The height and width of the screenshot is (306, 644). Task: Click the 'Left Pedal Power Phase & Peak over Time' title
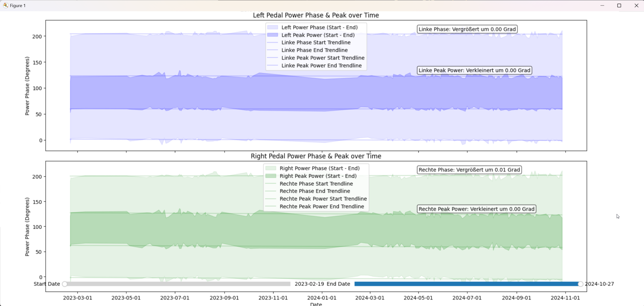tap(316, 15)
